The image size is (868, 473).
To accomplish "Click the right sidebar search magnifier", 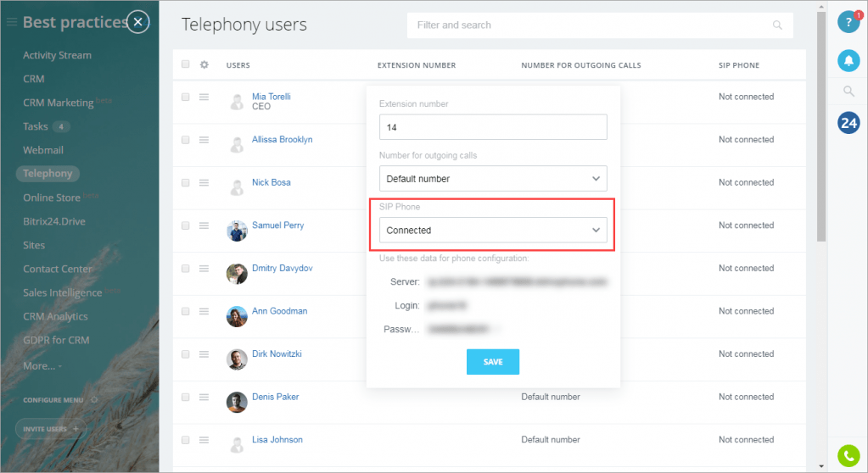I will pyautogui.click(x=848, y=92).
